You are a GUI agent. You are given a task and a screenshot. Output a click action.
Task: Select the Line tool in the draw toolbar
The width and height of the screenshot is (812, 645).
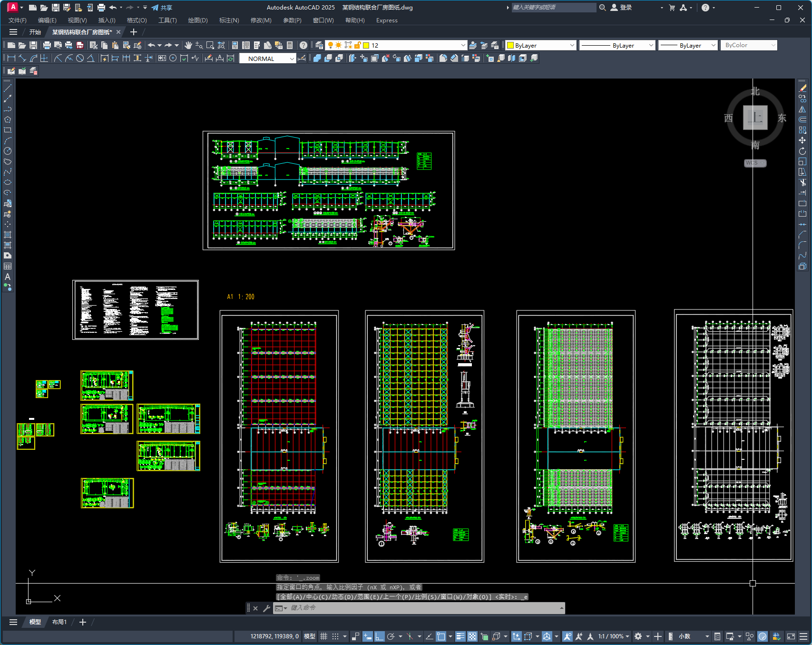click(x=8, y=88)
